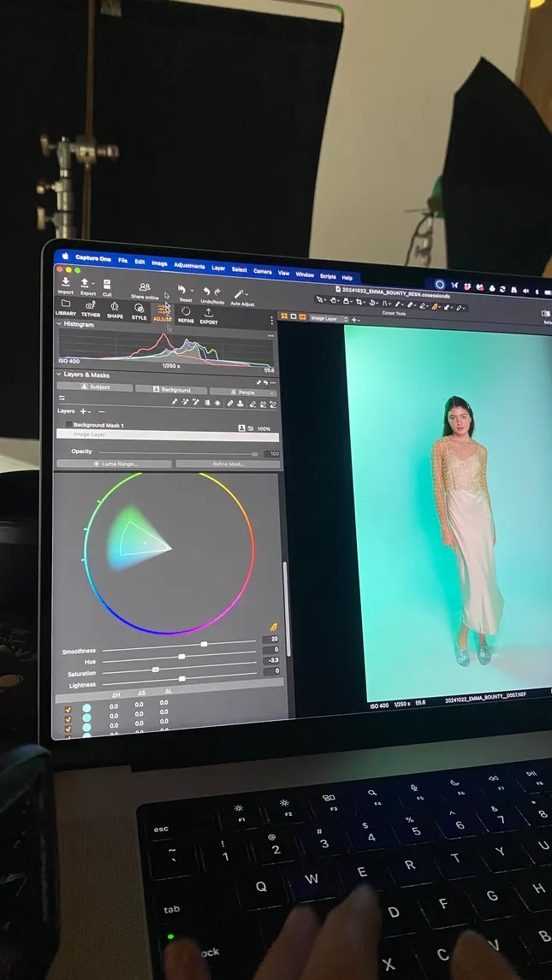Viewport: 552px width, 980px height.
Task: Toggle the orange proof view icon
Action: click(x=303, y=317)
